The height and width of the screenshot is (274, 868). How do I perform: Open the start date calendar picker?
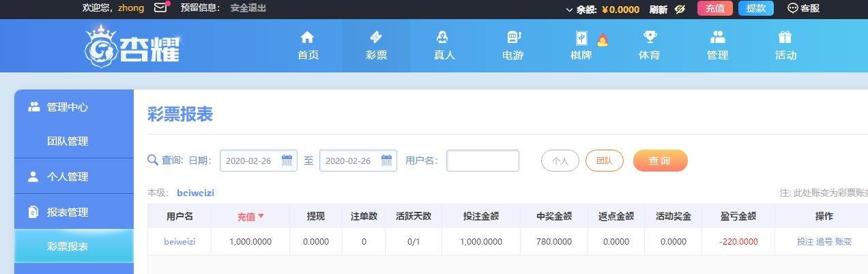click(287, 161)
